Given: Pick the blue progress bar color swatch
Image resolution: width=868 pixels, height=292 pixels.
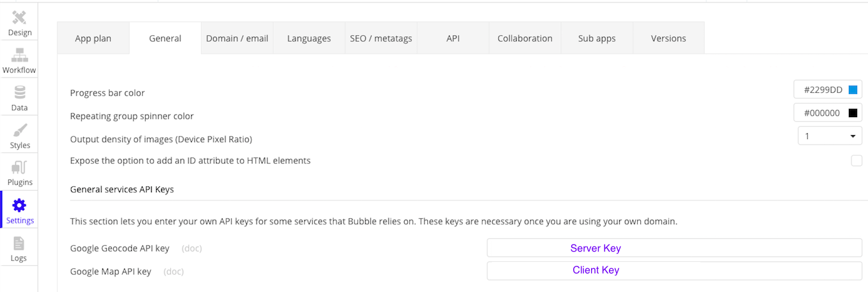Looking at the screenshot, I should click(853, 90).
